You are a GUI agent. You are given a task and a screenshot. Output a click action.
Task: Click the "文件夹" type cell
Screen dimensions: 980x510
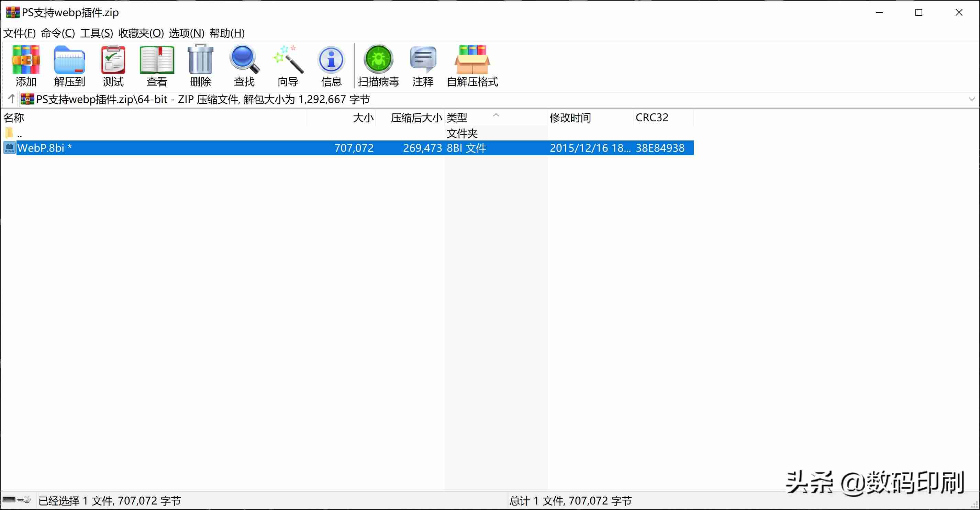(462, 134)
